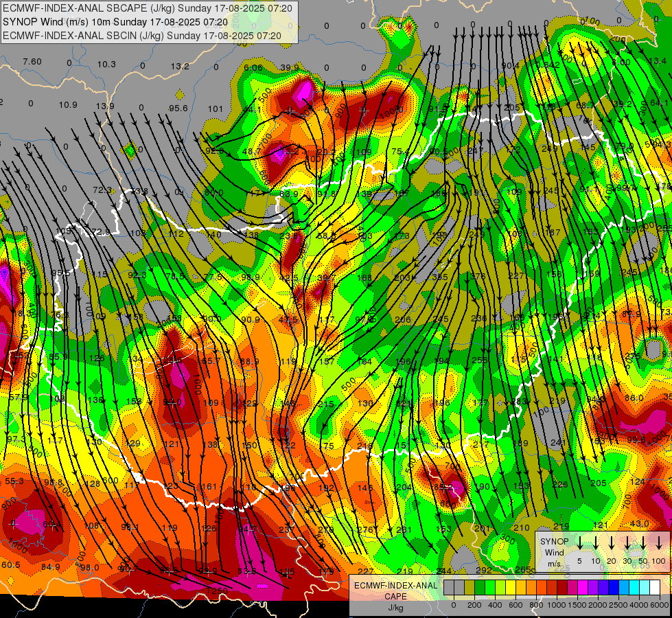Click the 86.0 value on the map
The height and width of the screenshot is (618, 672).
click(634, 398)
